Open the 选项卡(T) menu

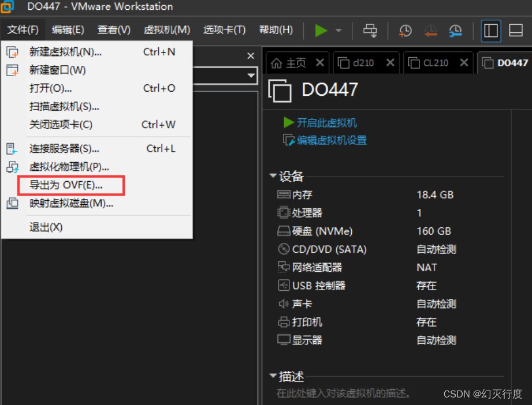click(224, 30)
